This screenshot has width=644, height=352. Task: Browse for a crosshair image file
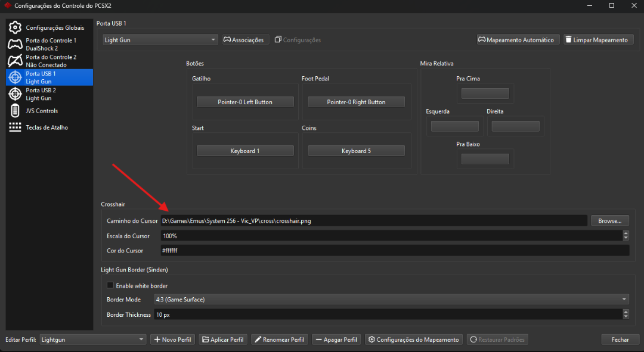click(x=609, y=221)
